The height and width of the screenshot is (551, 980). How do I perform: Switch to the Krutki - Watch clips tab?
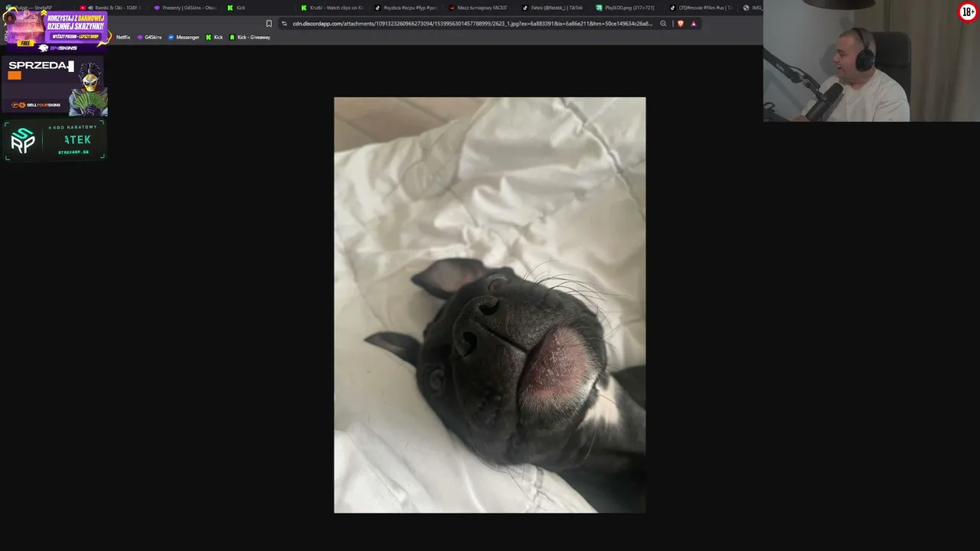332,8
